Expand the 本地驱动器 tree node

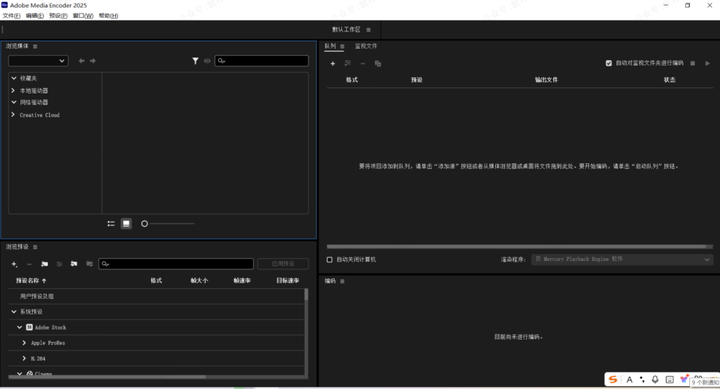[13, 90]
